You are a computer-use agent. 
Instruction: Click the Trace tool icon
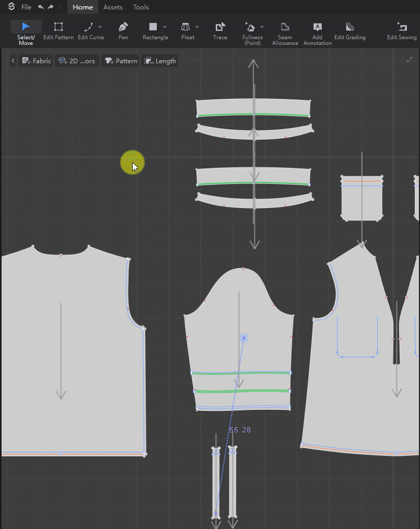coord(220,32)
